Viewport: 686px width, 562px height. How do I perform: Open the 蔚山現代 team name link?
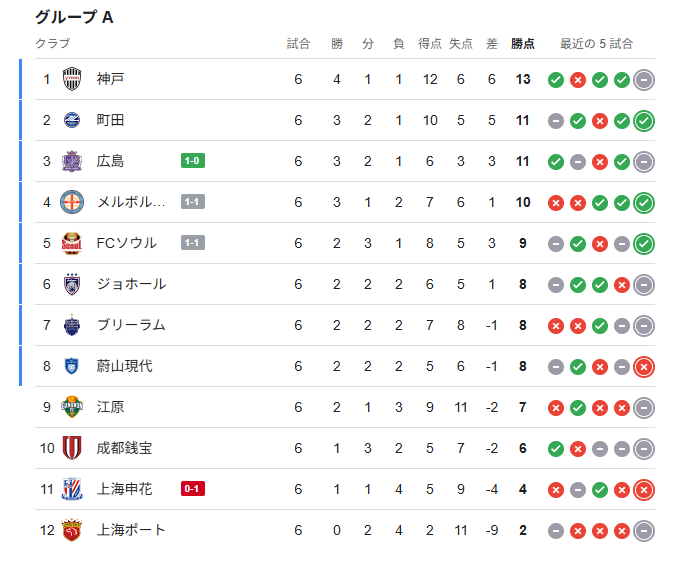(125, 366)
